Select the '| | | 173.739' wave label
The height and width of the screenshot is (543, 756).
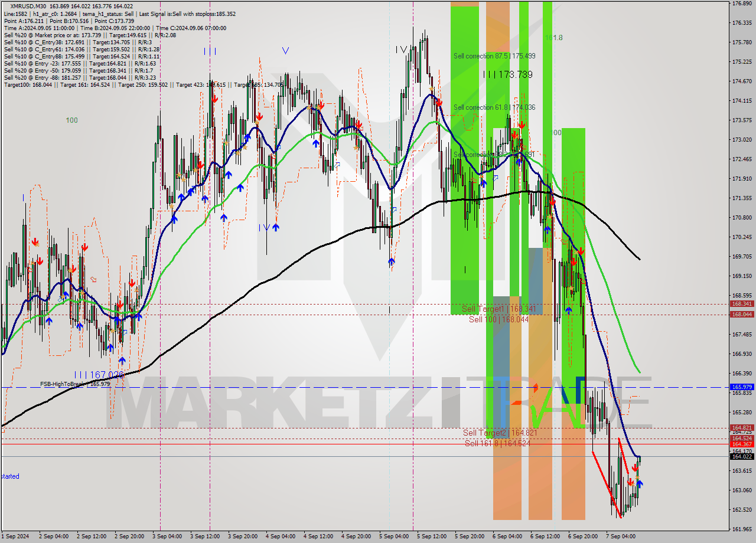tap(507, 74)
